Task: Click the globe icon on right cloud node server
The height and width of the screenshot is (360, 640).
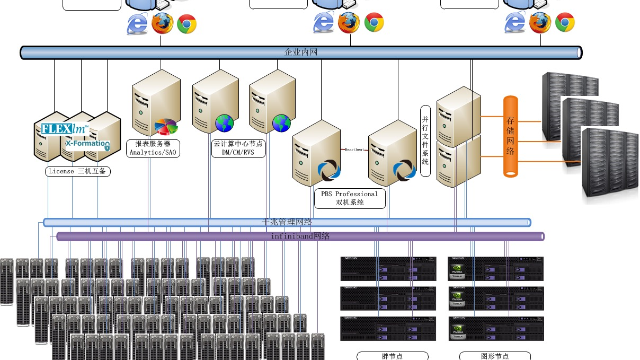Action: click(282, 123)
